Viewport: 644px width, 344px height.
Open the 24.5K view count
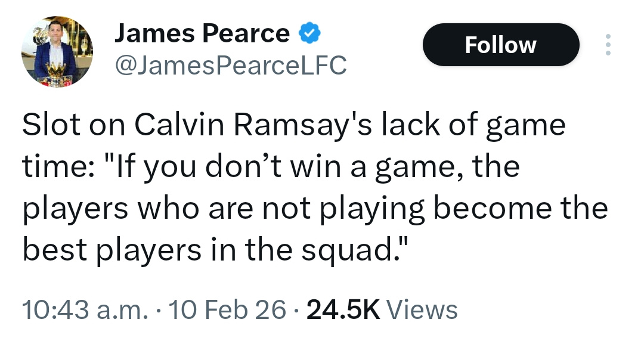(x=343, y=309)
